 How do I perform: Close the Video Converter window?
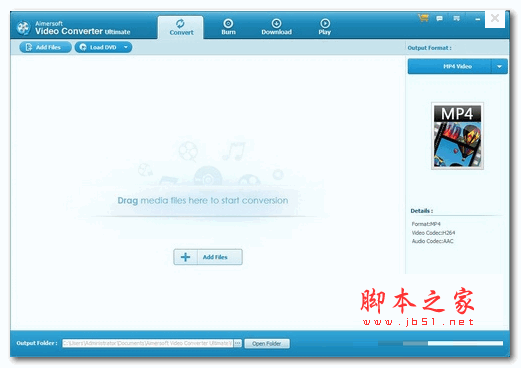tap(495, 18)
